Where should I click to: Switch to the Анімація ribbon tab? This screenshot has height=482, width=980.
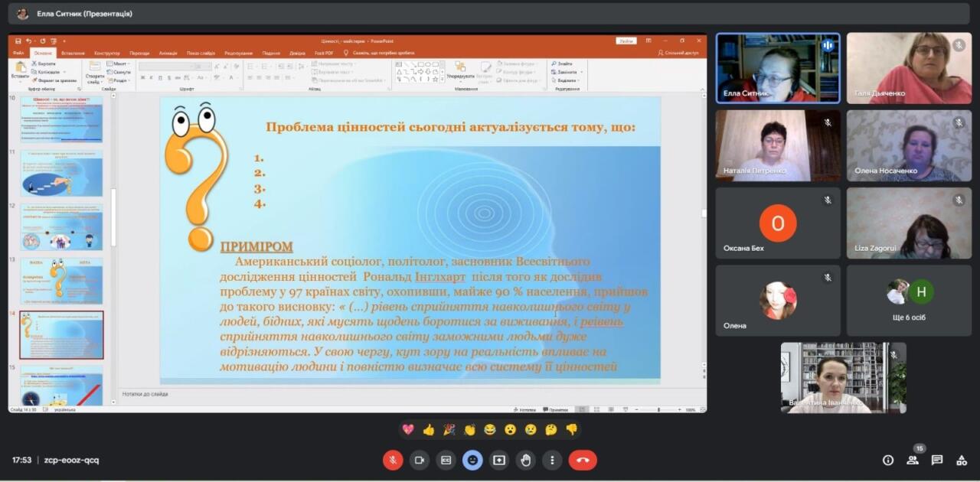[x=168, y=53]
